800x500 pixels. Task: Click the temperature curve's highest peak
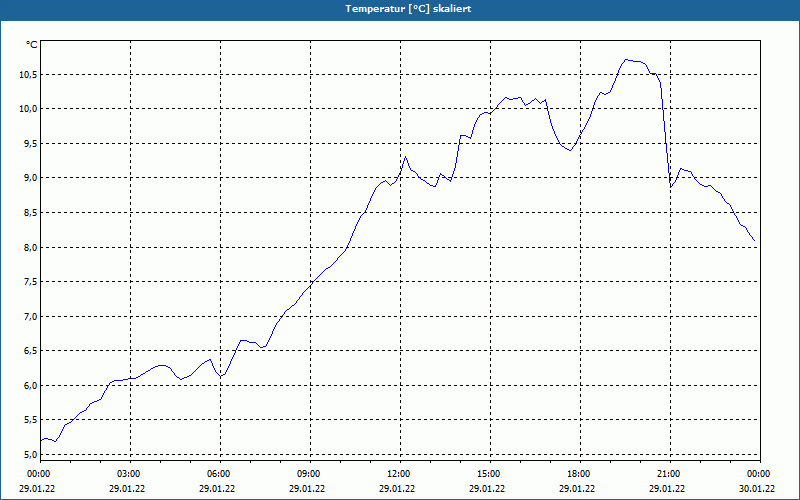(627, 60)
